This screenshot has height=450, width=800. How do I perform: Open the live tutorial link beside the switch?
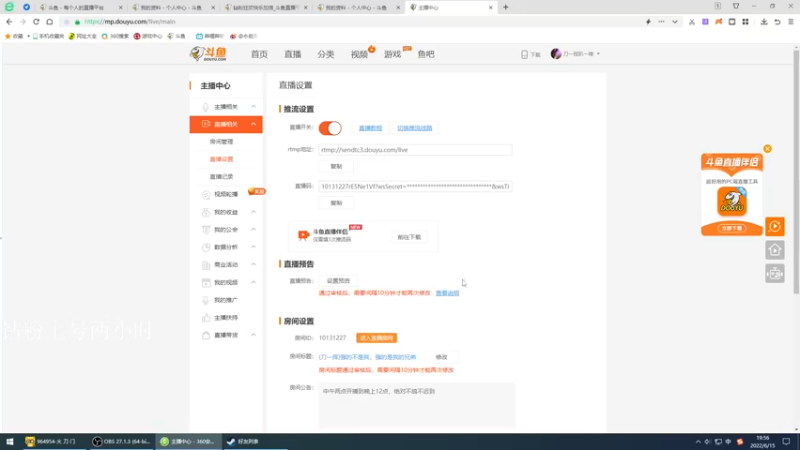tap(370, 128)
